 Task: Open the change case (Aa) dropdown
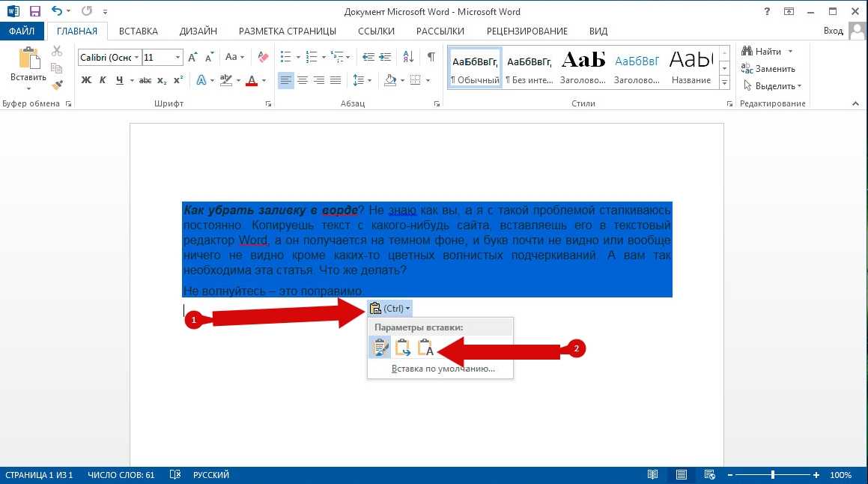pos(234,56)
